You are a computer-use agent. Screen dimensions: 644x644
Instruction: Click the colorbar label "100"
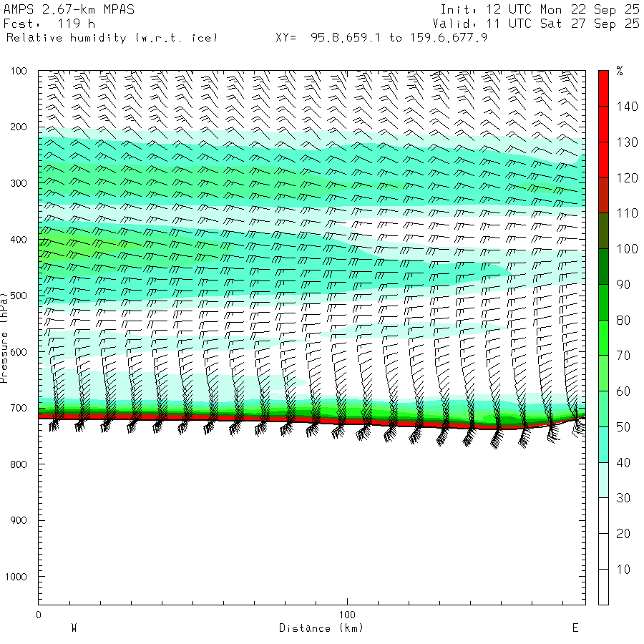click(627, 249)
